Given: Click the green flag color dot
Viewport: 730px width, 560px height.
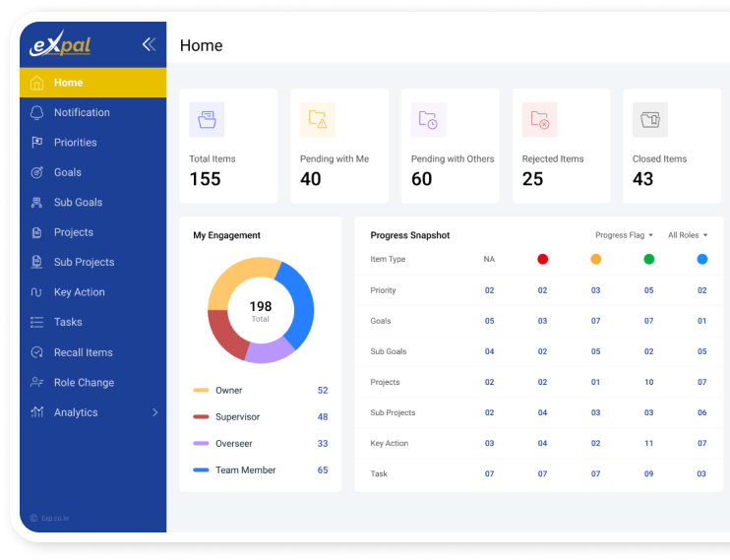Looking at the screenshot, I should coord(648,259).
